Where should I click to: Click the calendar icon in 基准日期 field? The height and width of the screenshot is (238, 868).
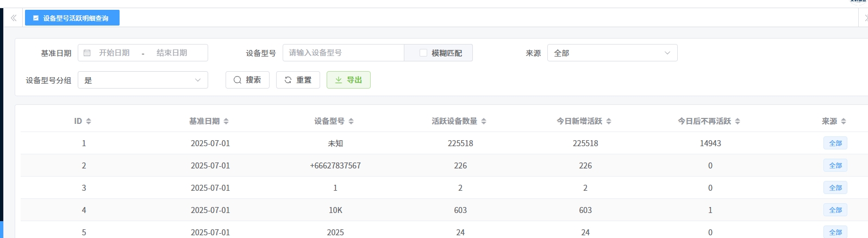(x=87, y=53)
